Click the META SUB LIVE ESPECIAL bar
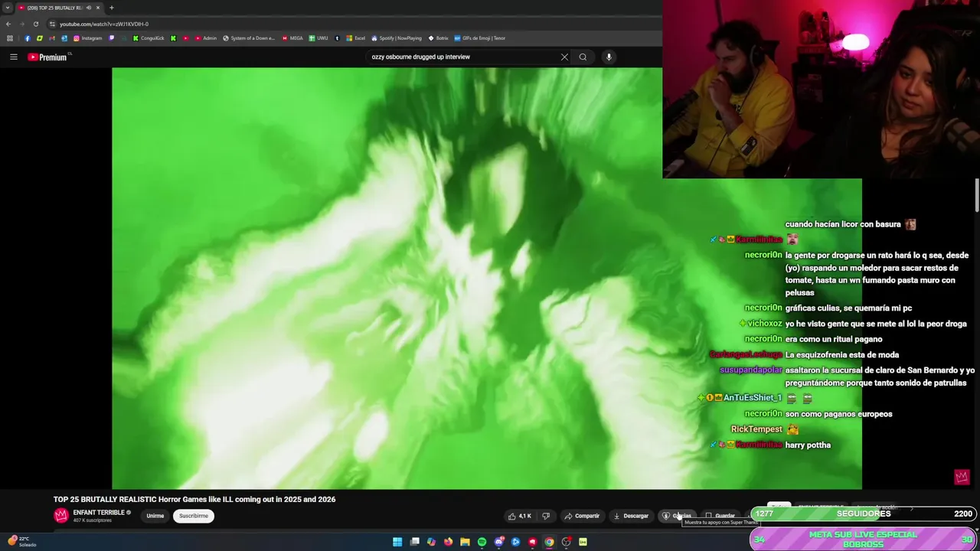Viewport: 980px width, 551px height. (x=864, y=539)
